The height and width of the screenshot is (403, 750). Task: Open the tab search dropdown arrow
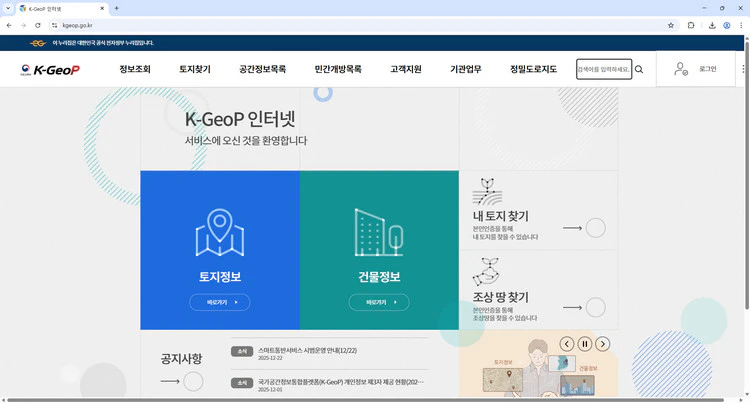[8, 8]
